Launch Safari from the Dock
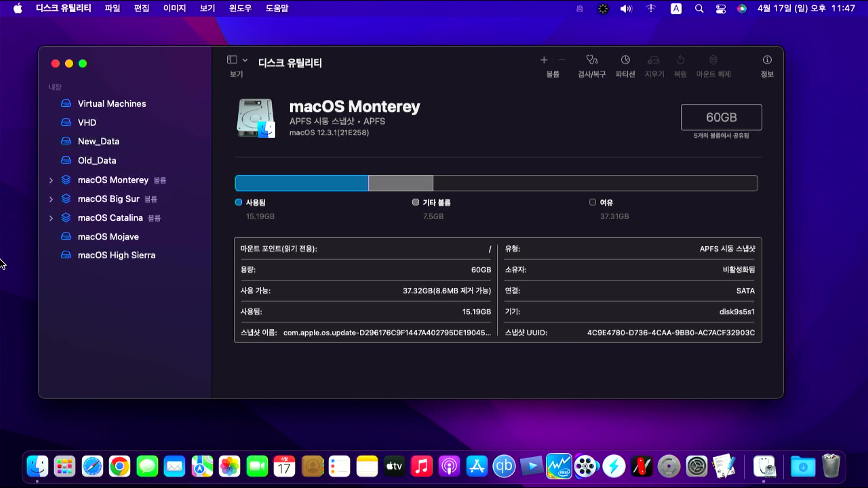The height and width of the screenshot is (488, 868). coord(92,466)
